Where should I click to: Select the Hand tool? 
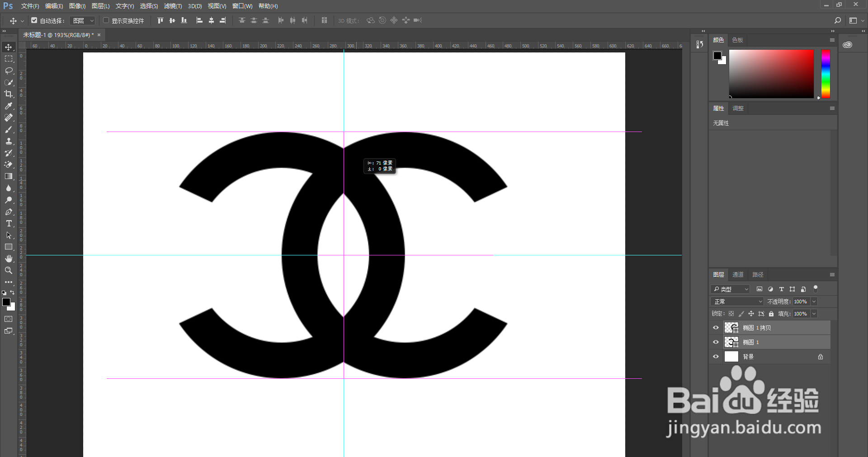tap(9, 259)
